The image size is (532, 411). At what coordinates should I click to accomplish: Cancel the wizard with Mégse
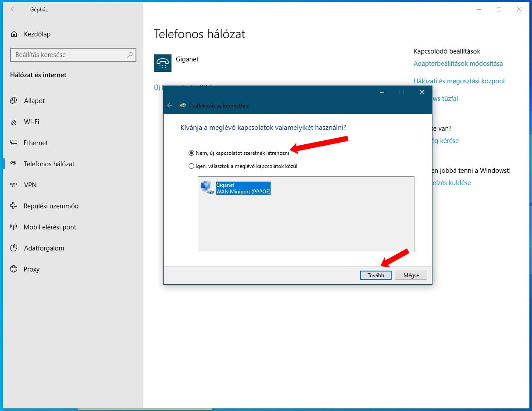[x=411, y=275]
